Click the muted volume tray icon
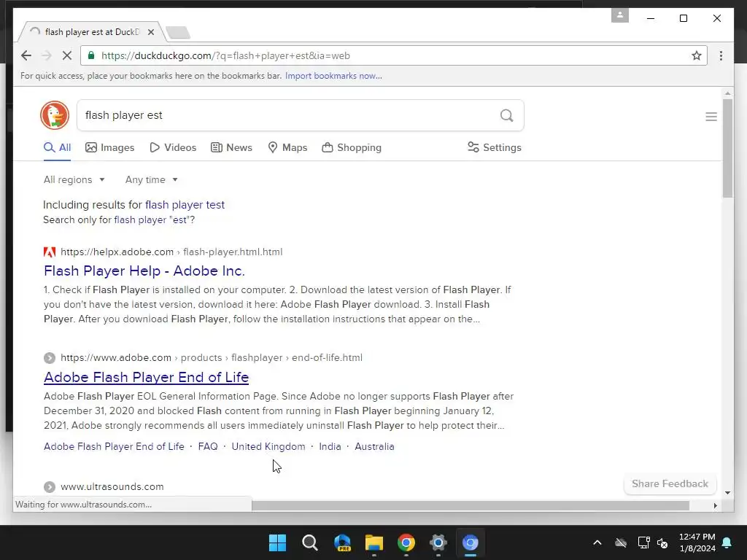This screenshot has width=747, height=560. click(x=662, y=542)
